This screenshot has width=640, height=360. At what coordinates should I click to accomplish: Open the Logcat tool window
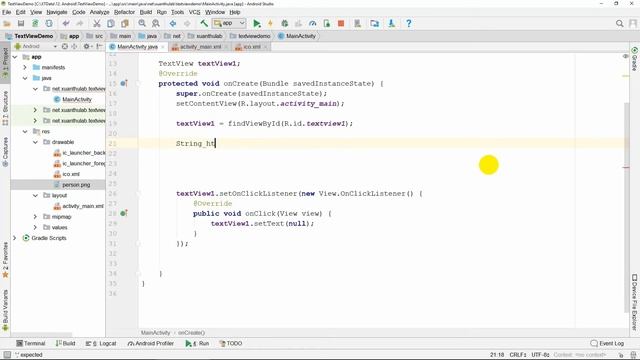(x=101, y=344)
